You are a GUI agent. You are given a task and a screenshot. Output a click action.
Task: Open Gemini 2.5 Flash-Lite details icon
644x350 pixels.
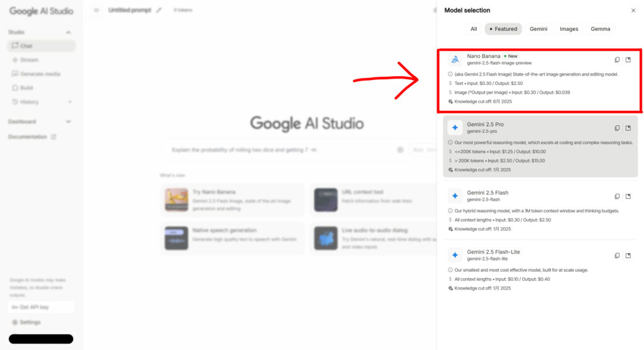click(x=628, y=256)
